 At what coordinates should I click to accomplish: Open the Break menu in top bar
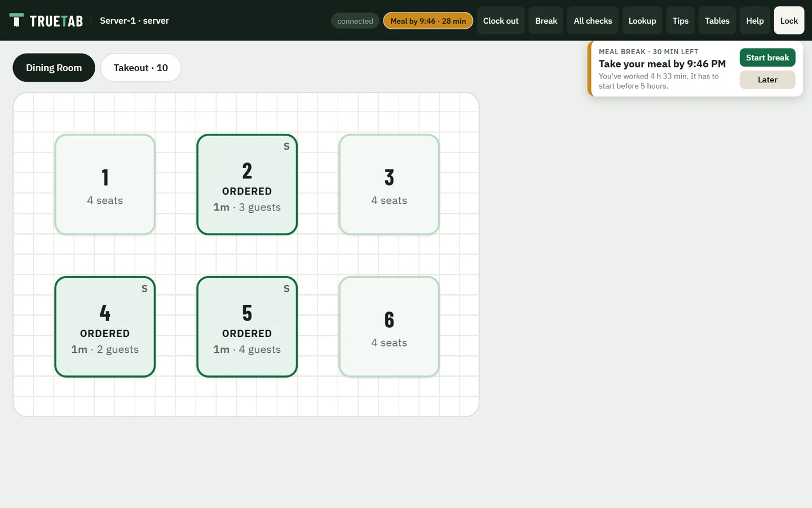tap(546, 21)
